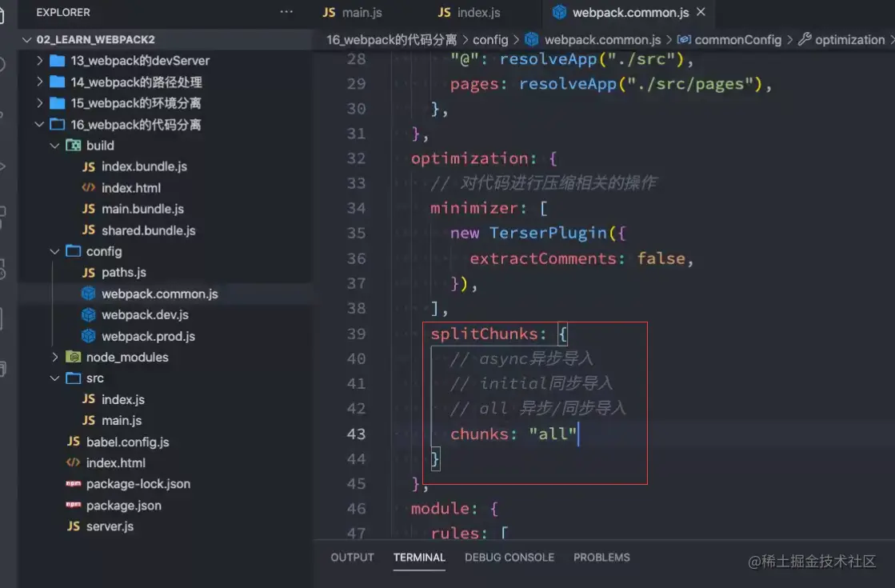Click the 15_webpack的环境分离 folder icon
The height and width of the screenshot is (588, 895).
pos(57,103)
